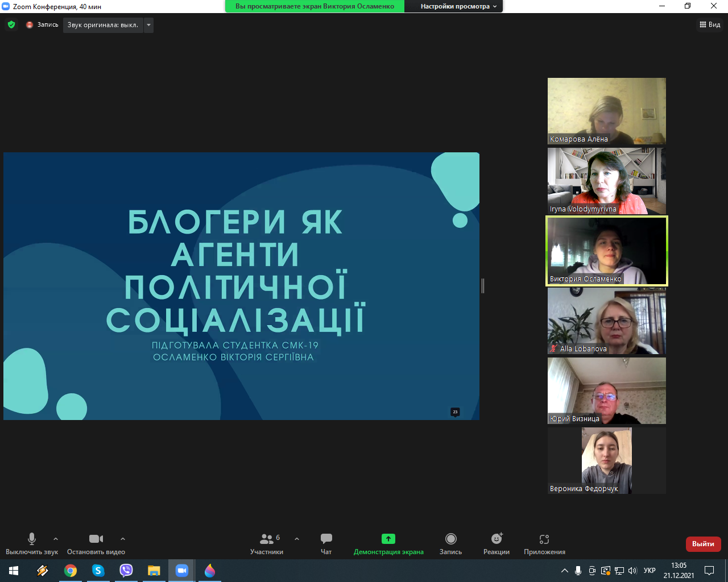Click the Zoom logo in the title bar
The image size is (728, 582).
pos(6,6)
